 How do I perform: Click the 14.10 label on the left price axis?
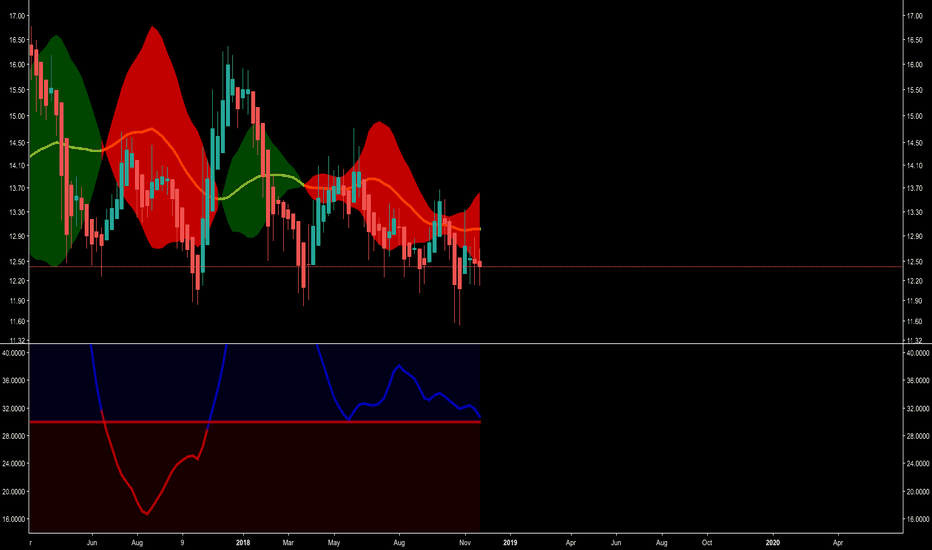click(17, 165)
